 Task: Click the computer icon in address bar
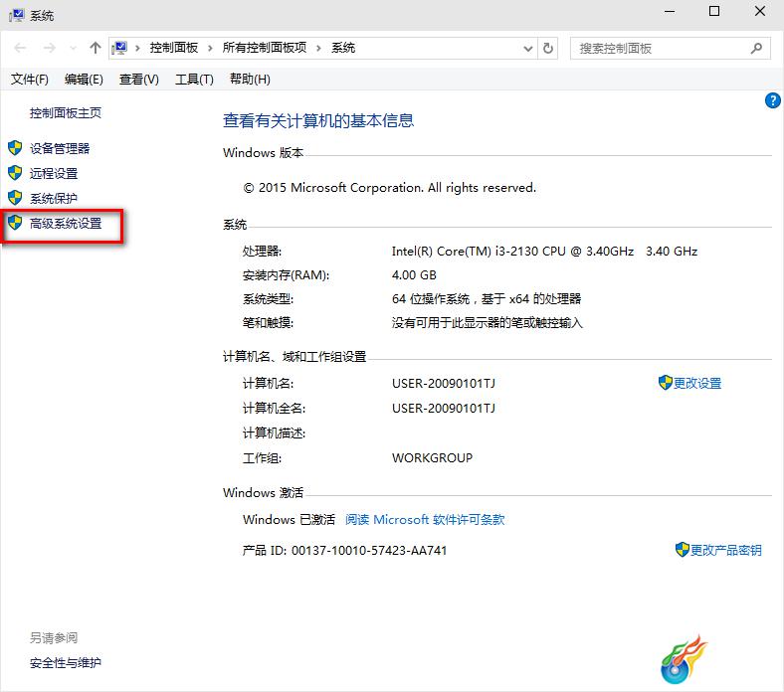(119, 48)
